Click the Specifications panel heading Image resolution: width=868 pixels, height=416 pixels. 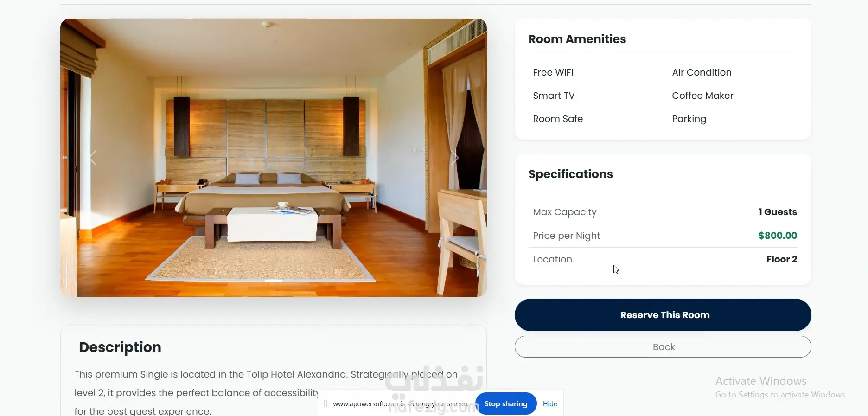[570, 174]
